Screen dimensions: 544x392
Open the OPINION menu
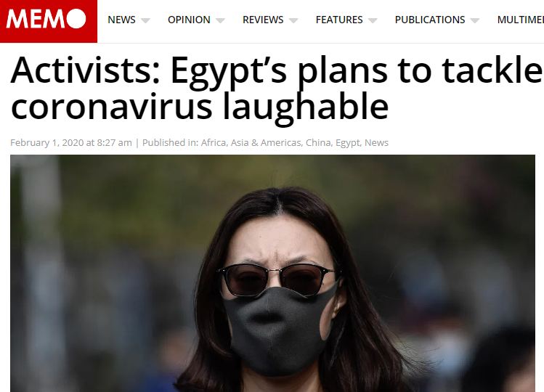coord(189,20)
